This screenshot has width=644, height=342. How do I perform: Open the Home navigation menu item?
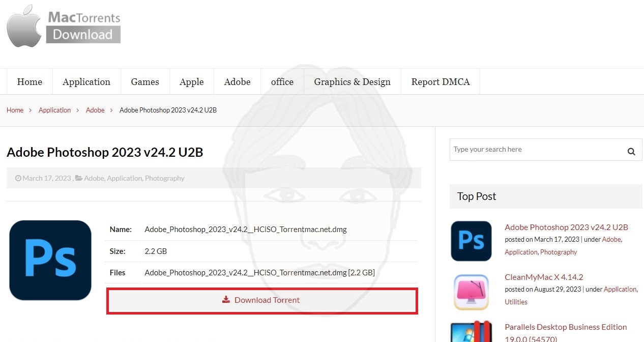pos(30,82)
